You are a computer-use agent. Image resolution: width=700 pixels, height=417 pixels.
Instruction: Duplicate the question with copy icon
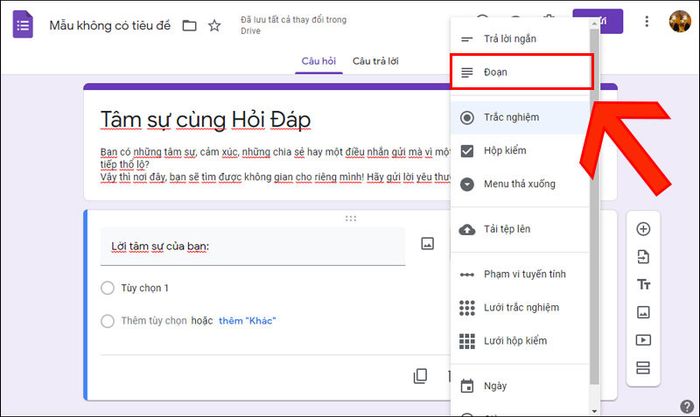[x=420, y=376]
